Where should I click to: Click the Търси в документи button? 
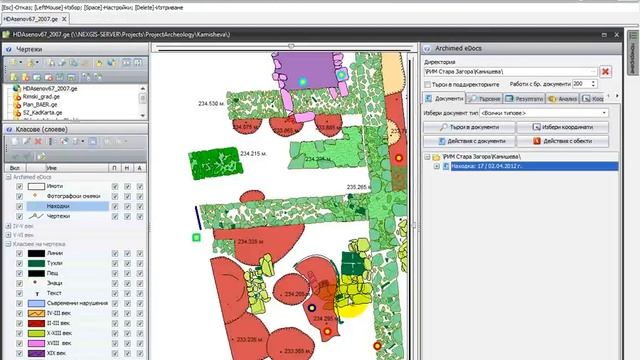(x=469, y=127)
